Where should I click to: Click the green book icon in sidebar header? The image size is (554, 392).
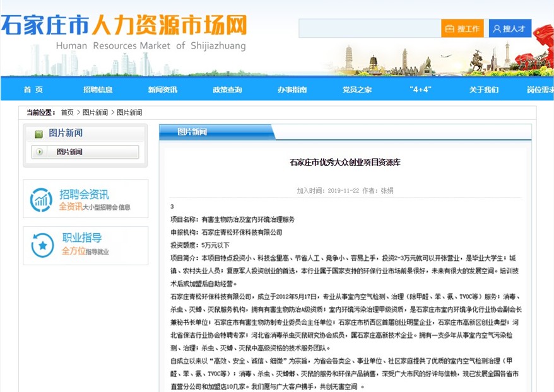pos(38,134)
